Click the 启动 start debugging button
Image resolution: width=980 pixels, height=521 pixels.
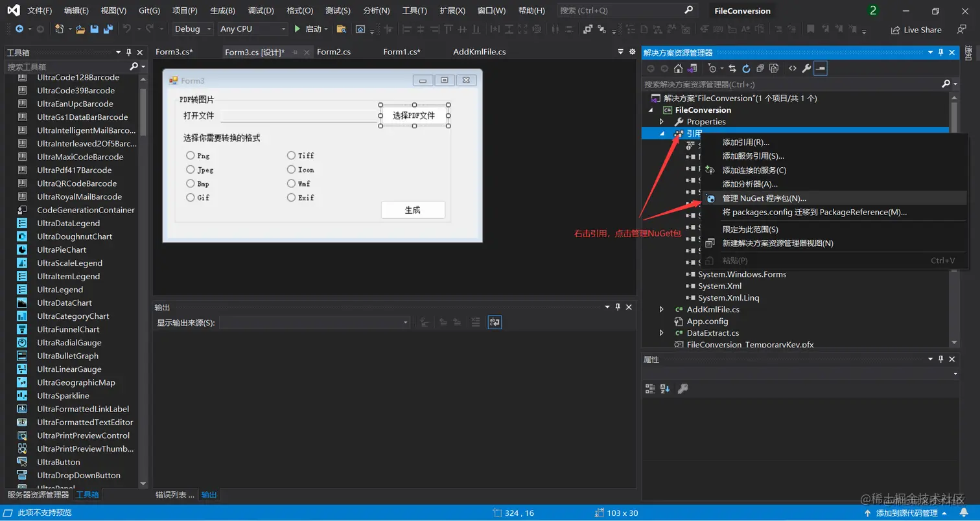click(x=308, y=29)
